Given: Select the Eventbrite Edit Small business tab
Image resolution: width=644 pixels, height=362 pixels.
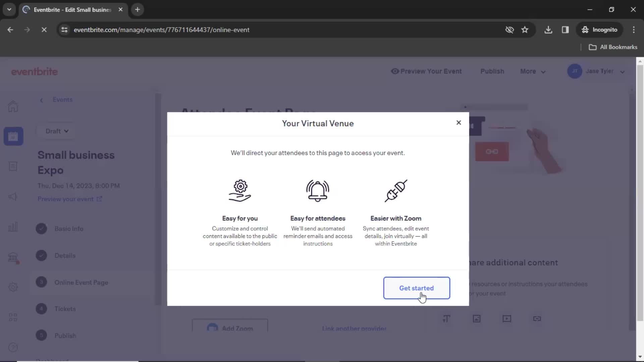Looking at the screenshot, I should [73, 10].
